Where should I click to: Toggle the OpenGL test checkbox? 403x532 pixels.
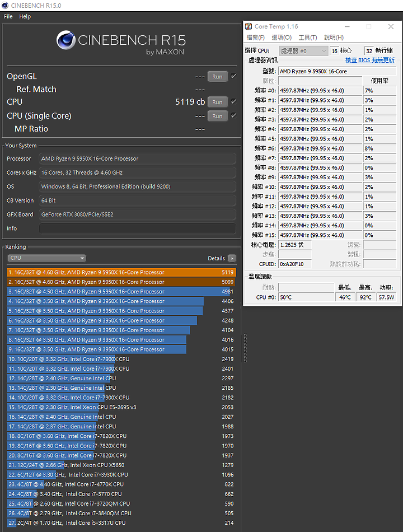pos(234,76)
